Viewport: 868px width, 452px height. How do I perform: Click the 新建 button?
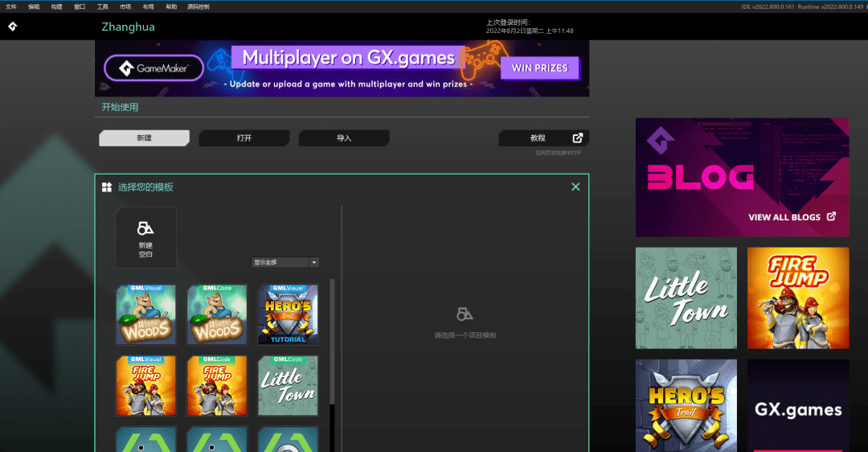[x=144, y=138]
